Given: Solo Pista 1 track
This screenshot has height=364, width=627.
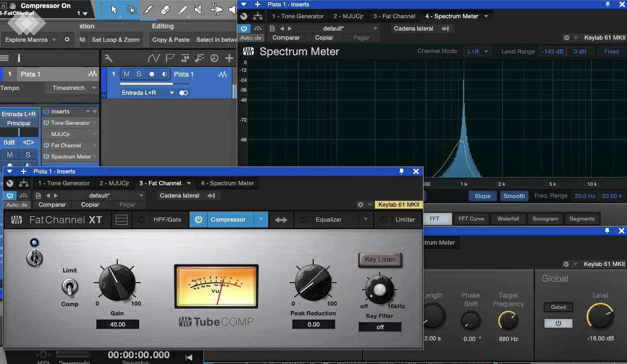Looking at the screenshot, I should pos(139,74).
